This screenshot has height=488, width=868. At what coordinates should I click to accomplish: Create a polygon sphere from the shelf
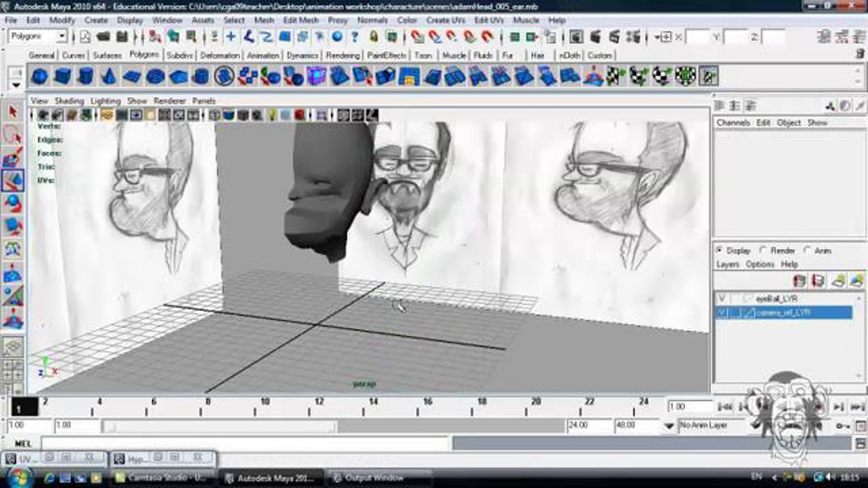pyautogui.click(x=40, y=76)
